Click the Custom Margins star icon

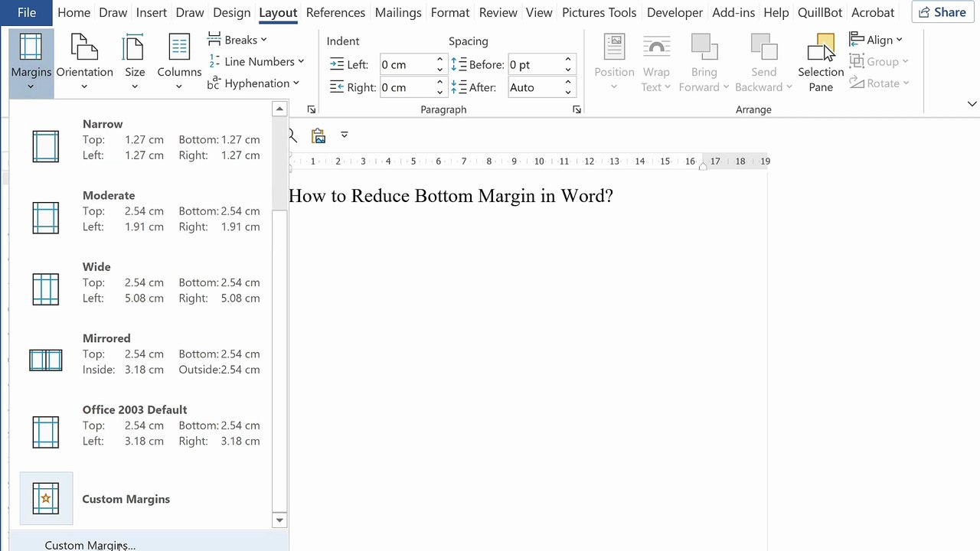46,499
